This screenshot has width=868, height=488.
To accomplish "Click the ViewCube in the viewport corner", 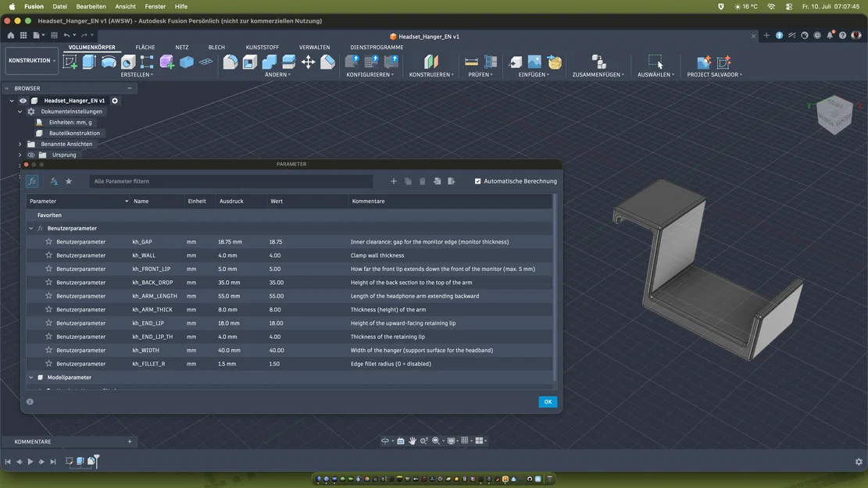I will click(x=834, y=115).
